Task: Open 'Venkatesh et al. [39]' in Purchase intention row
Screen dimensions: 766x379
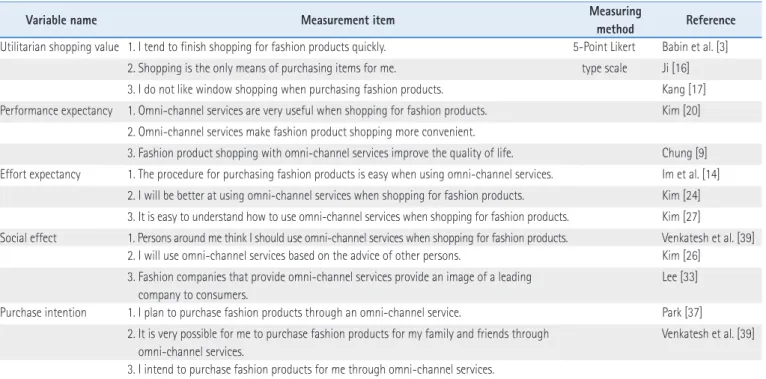Action: 707,334
